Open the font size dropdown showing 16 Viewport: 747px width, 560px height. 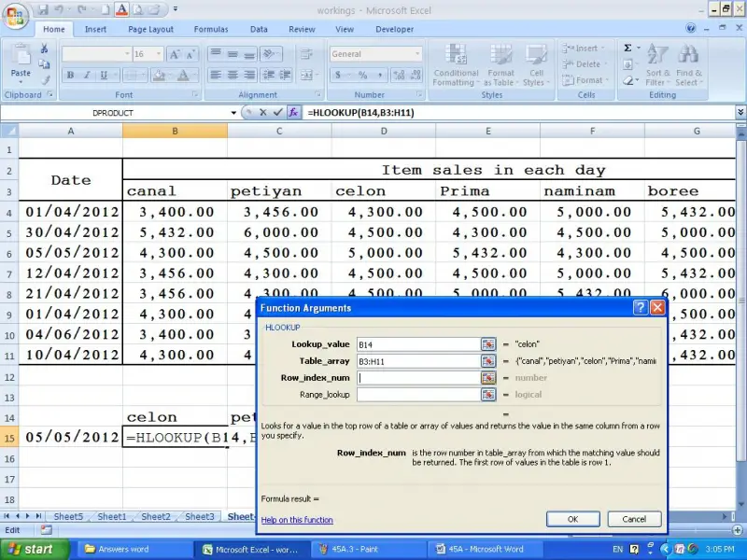pos(159,54)
